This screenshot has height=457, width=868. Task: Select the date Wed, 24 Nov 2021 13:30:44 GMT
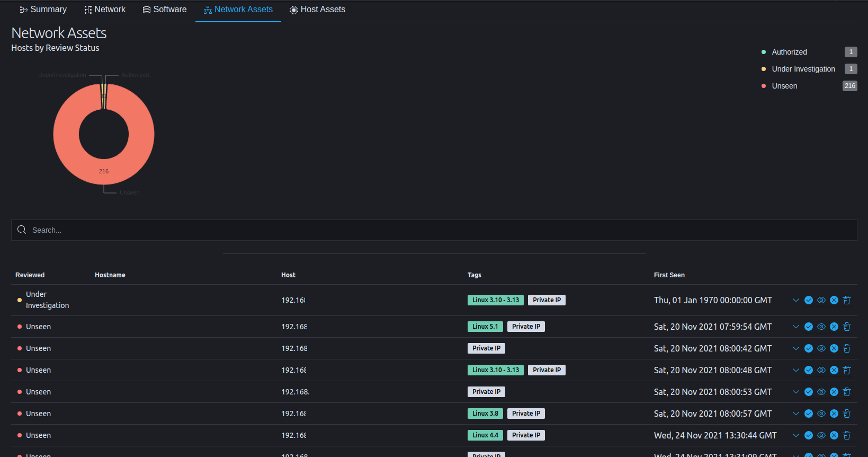(x=715, y=435)
